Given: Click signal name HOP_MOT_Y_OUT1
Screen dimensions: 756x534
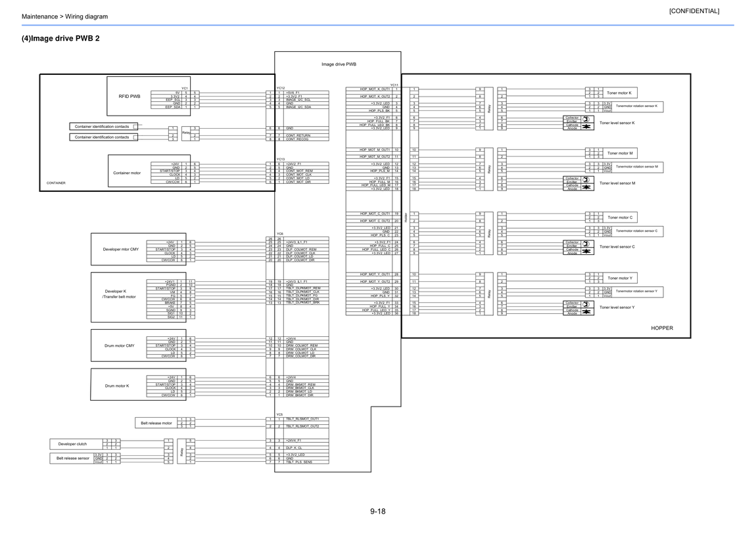Looking at the screenshot, I should (375, 275).
